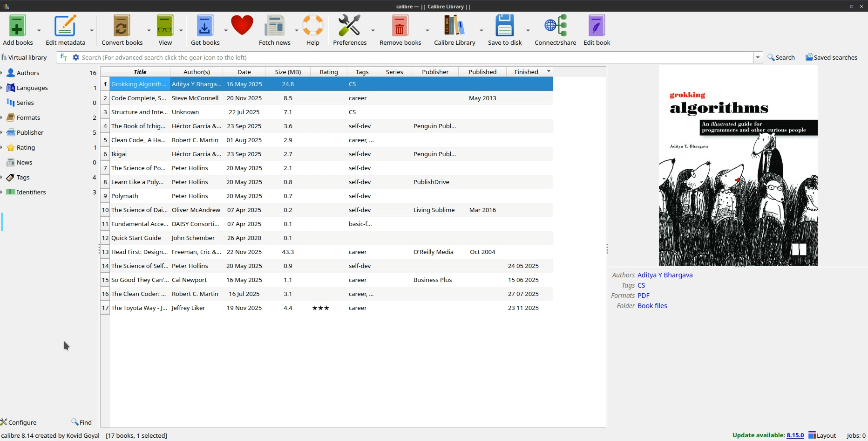Sort by the Title column header
Screen dimensions: 868x441
click(140, 72)
